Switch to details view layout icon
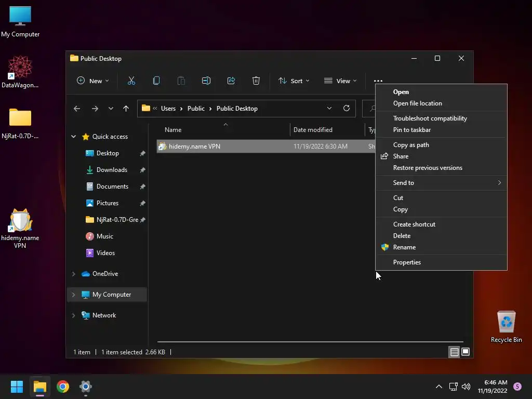Viewport: 532px width, 399px height. [454, 352]
